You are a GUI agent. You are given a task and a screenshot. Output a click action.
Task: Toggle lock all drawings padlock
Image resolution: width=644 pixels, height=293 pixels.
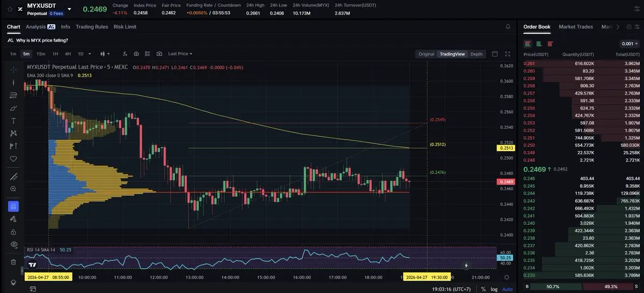click(x=13, y=231)
